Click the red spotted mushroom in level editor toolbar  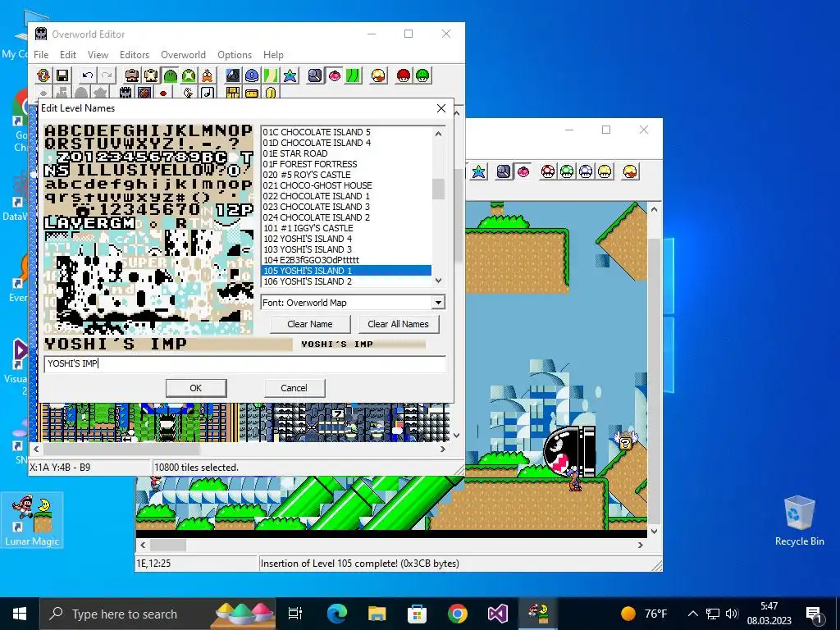547,171
